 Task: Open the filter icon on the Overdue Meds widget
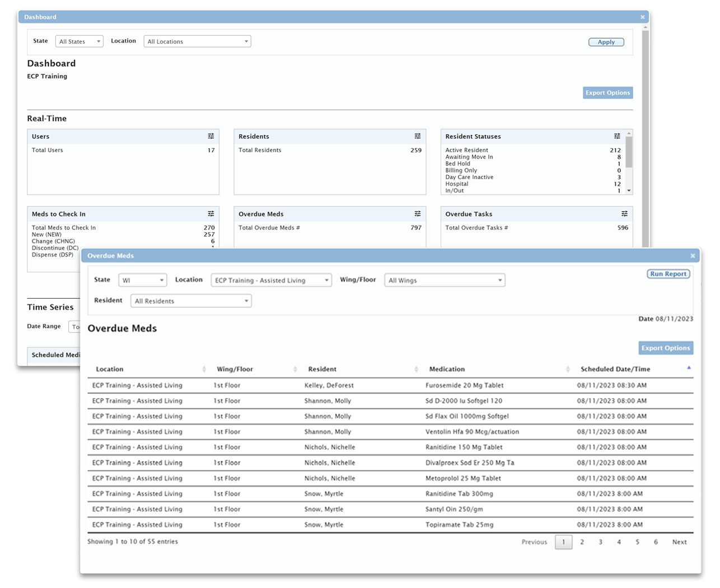(x=417, y=213)
